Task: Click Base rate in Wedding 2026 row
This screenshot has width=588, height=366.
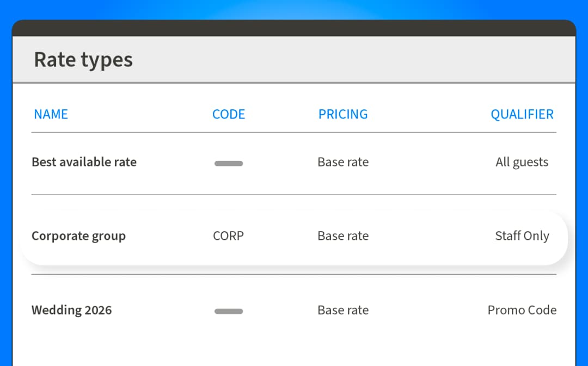Action: 343,311
